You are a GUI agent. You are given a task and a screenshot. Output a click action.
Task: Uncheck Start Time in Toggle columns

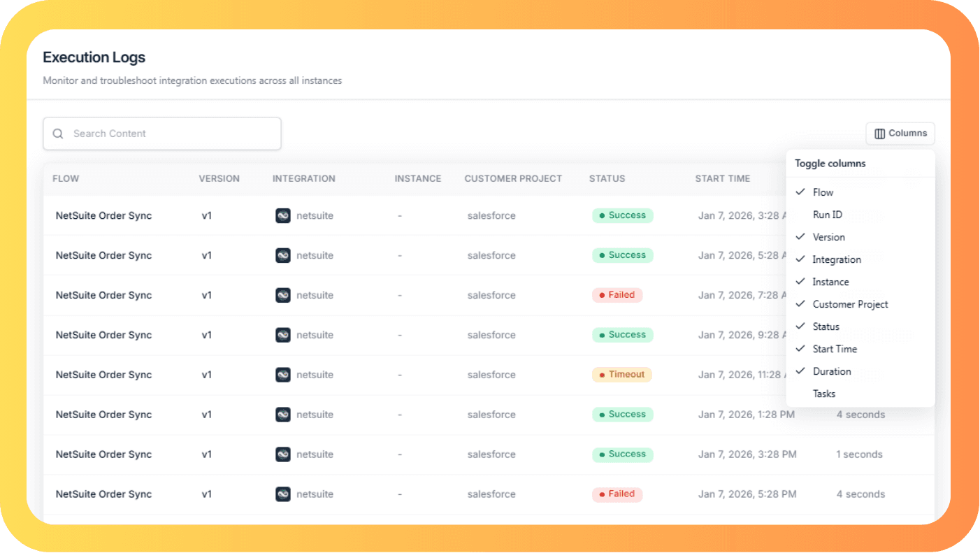point(860,349)
